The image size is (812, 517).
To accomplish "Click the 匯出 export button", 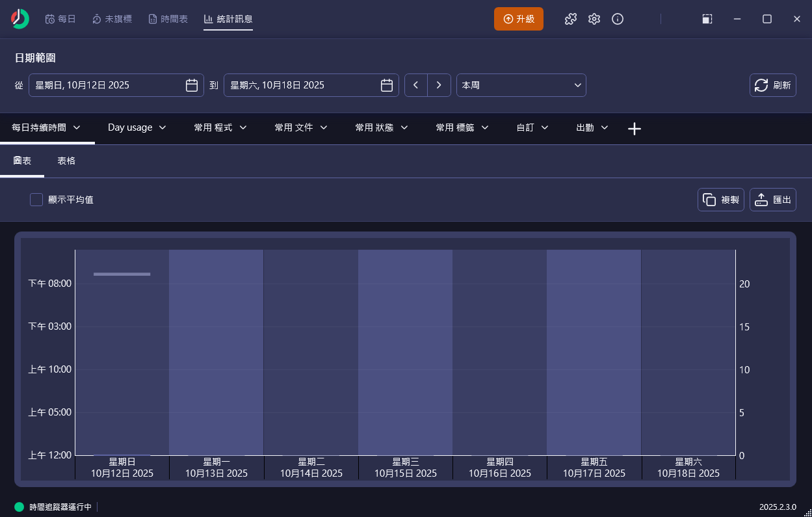I will (772, 200).
